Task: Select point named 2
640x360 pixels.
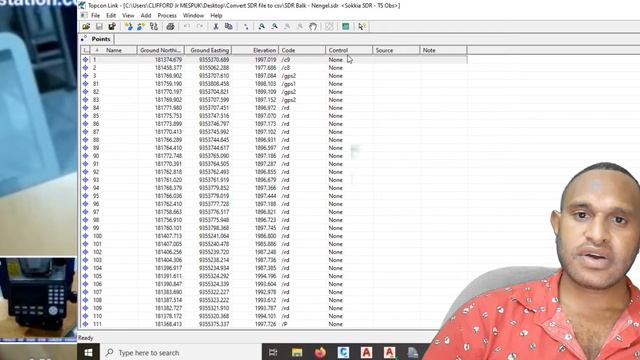Action: pyautogui.click(x=94, y=68)
